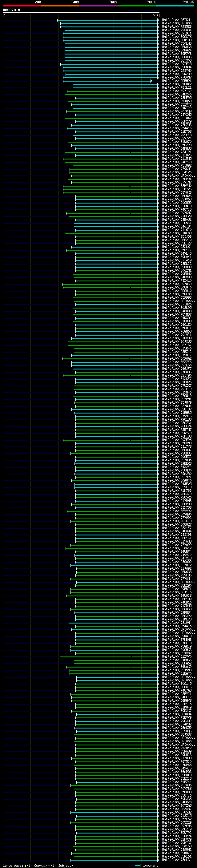Select the UniRef100_C1FDX2 entry
The image size is (197, 868).
pos(176,84)
